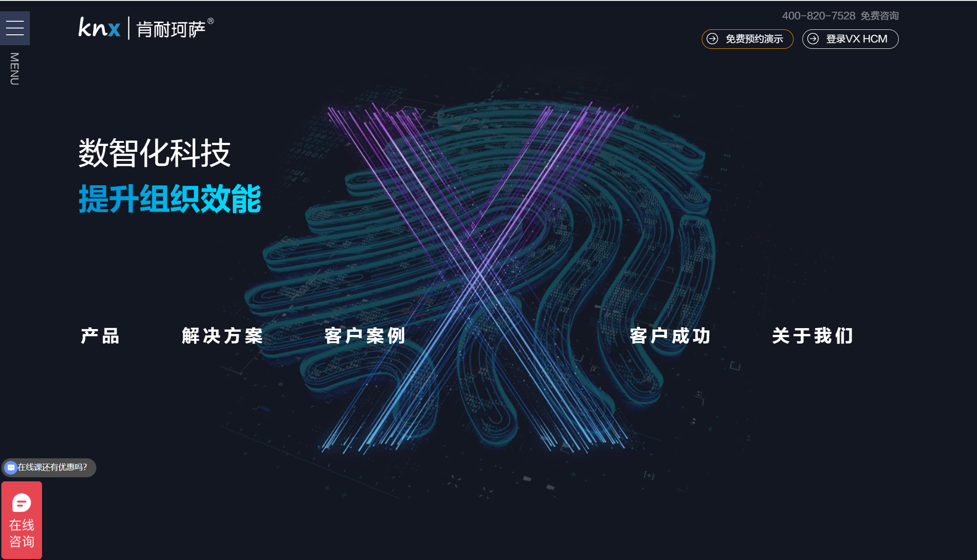Click the 登录VX HCM button
Image resolution: width=977 pixels, height=560 pixels.
850,39
